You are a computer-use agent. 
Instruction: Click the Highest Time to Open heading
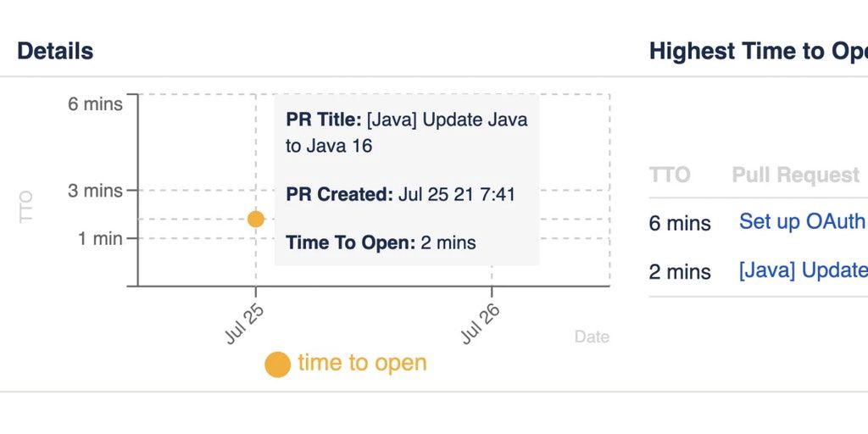coord(758,51)
